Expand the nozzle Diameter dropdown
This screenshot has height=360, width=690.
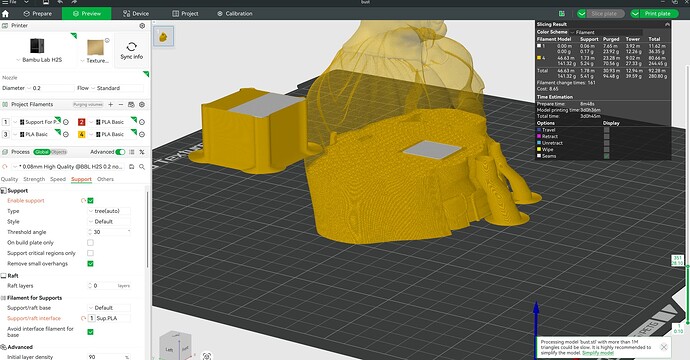50,88
